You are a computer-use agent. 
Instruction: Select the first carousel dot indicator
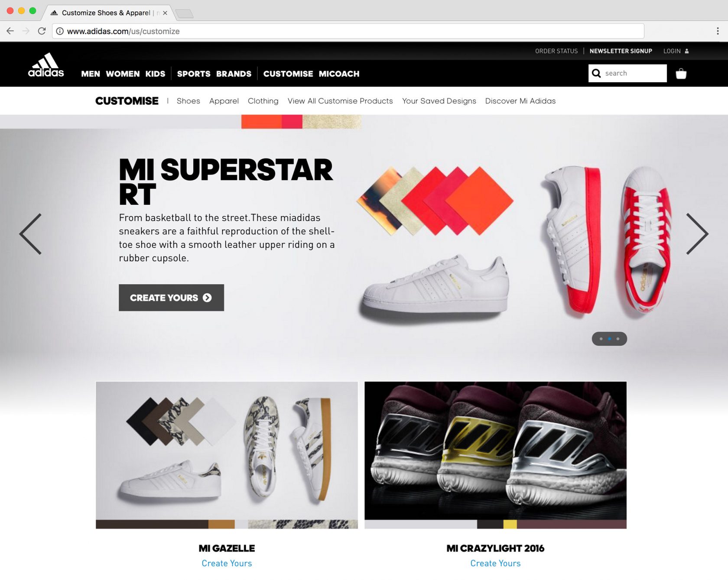pyautogui.click(x=601, y=339)
